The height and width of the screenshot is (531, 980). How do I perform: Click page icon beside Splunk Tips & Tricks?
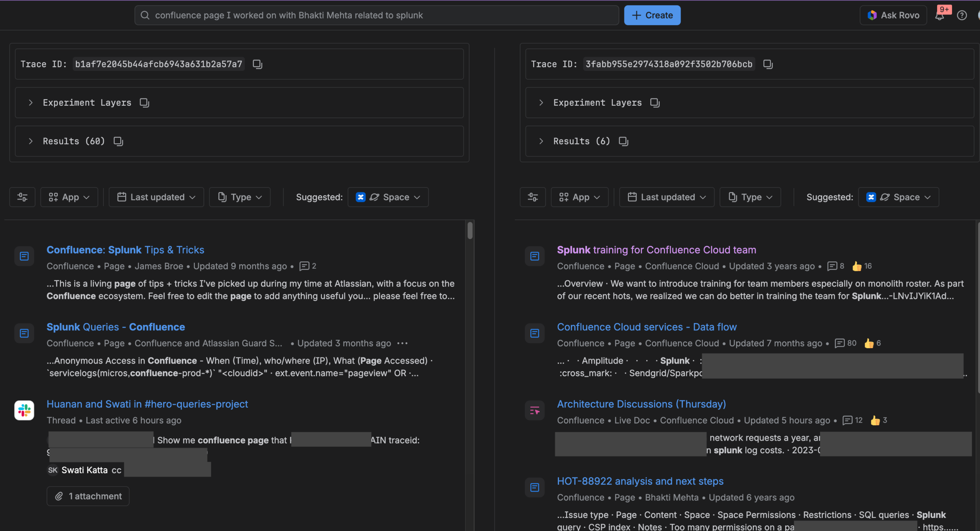[x=24, y=256]
